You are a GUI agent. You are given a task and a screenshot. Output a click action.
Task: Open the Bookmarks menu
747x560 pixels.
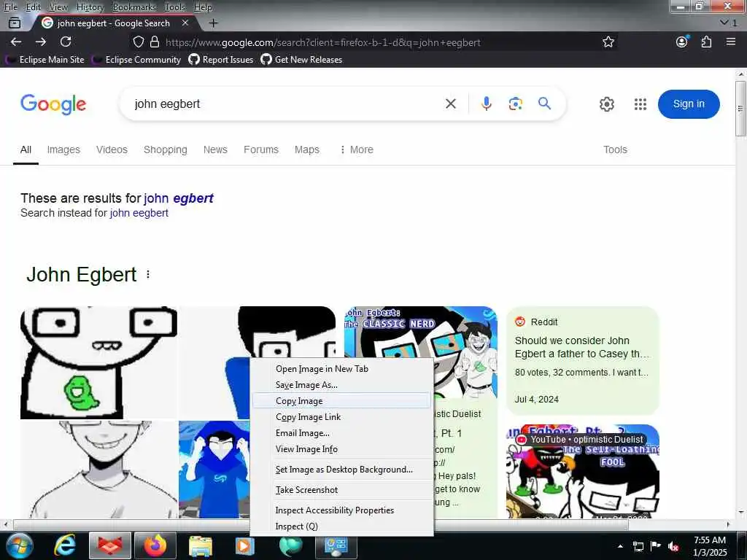(x=134, y=7)
